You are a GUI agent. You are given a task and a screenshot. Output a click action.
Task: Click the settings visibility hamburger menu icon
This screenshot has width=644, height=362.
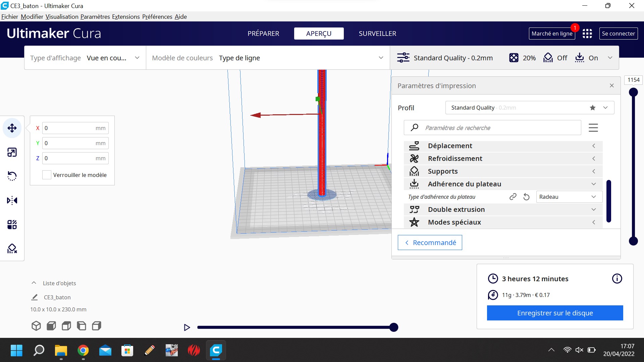[593, 128]
